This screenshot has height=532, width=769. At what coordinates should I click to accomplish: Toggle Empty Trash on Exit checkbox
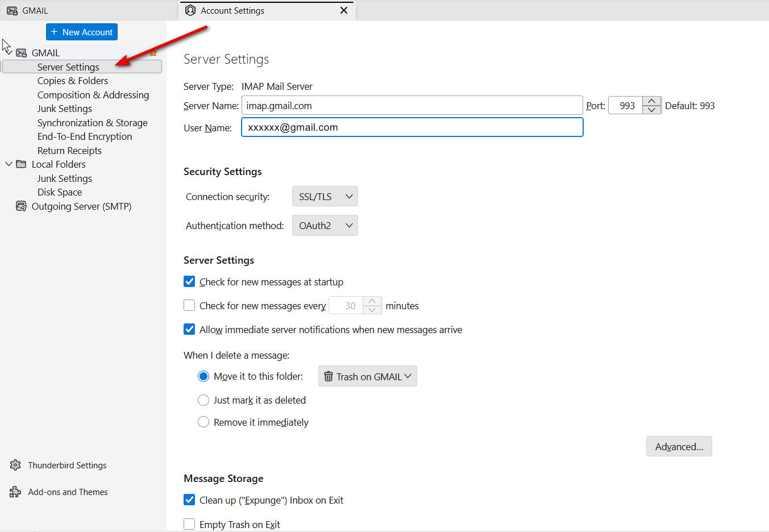189,524
